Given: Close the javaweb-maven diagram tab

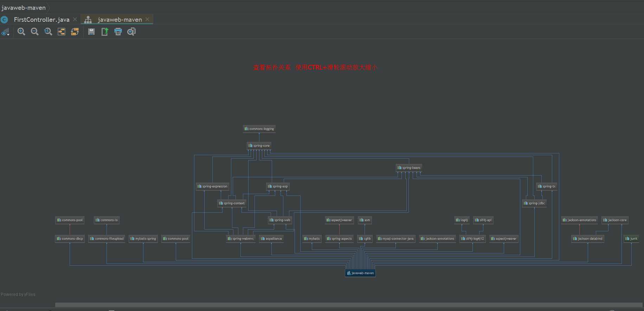Looking at the screenshot, I should (x=147, y=19).
